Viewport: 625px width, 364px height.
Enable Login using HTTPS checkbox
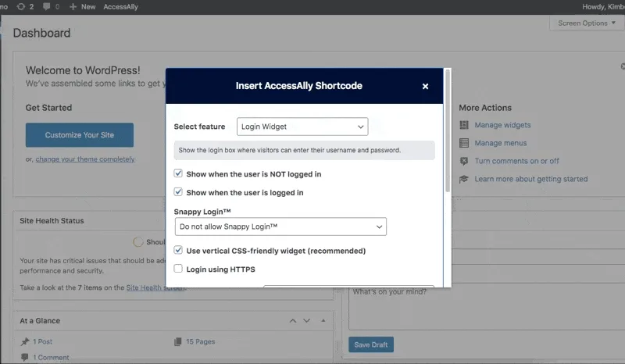click(x=178, y=269)
